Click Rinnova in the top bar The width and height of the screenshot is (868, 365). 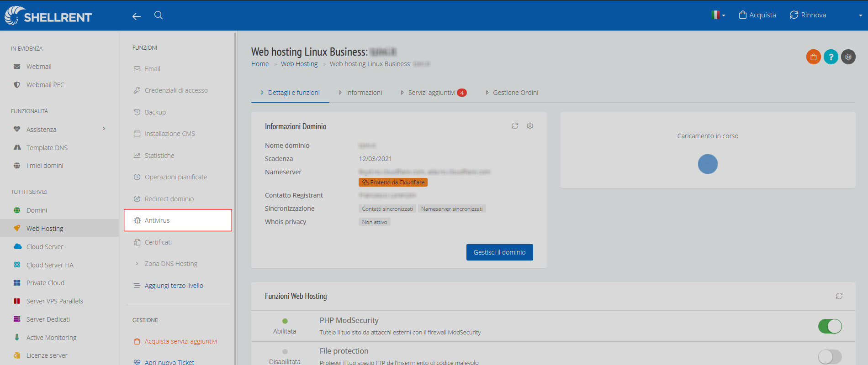[x=808, y=15]
